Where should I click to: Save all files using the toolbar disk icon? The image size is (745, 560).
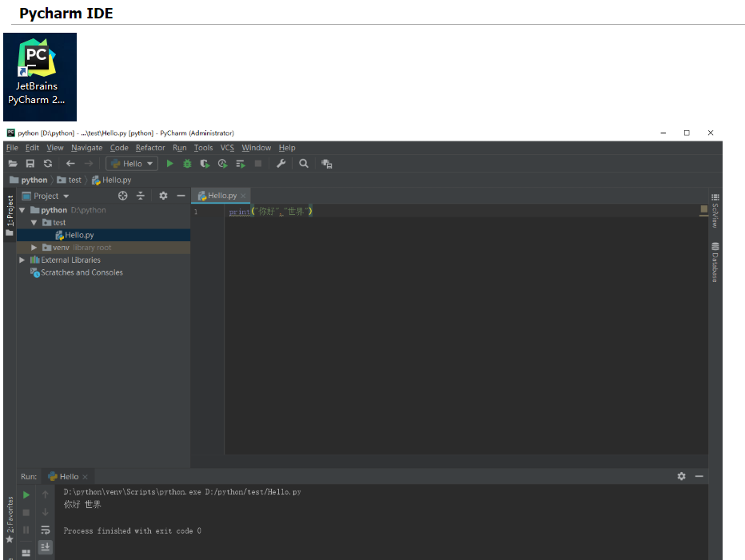tap(30, 164)
